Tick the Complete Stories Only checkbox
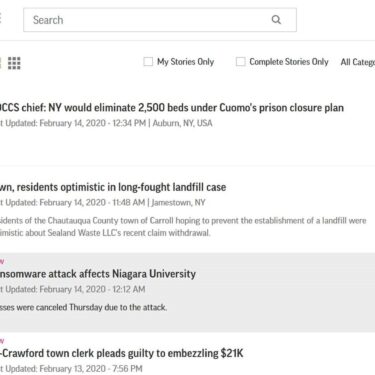Image resolution: width=375 pixels, height=375 pixels. click(240, 62)
